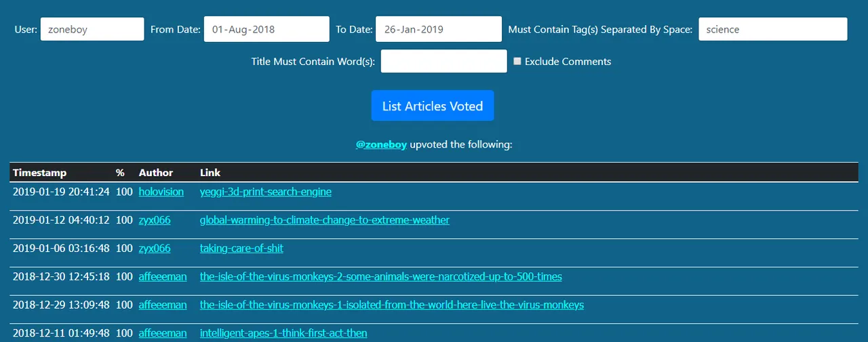Image resolution: width=868 pixels, height=342 pixels.
Task: Enable the Exclude Comments checkbox
Action: coord(517,61)
